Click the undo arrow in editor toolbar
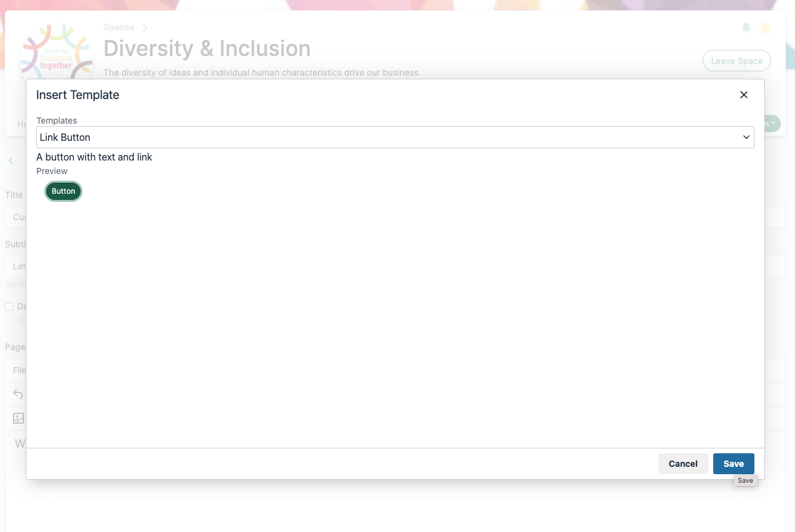Image resolution: width=795 pixels, height=532 pixels. coord(18,394)
